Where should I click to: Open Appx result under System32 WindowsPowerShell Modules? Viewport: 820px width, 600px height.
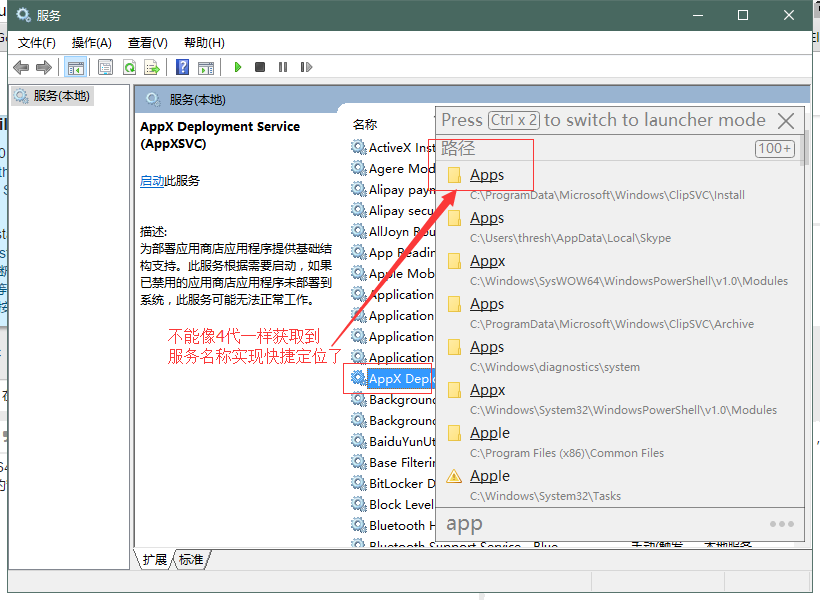pyautogui.click(x=619, y=398)
